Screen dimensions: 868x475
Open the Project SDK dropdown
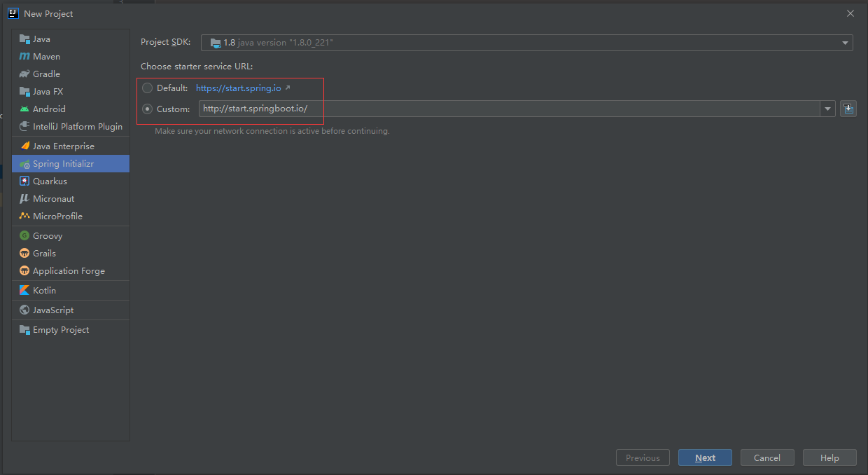click(x=527, y=43)
